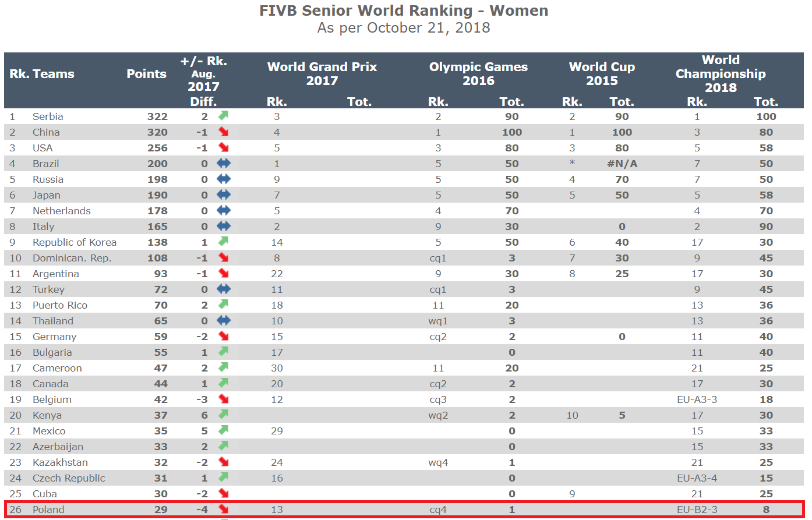The height and width of the screenshot is (520, 812).
Task: Click the green up arrow for Republic of Korea
Action: (x=223, y=242)
